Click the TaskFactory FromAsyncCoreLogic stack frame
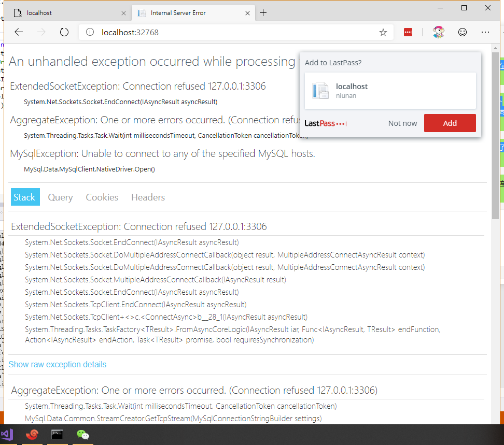This screenshot has height=445, width=504. pyautogui.click(x=233, y=335)
